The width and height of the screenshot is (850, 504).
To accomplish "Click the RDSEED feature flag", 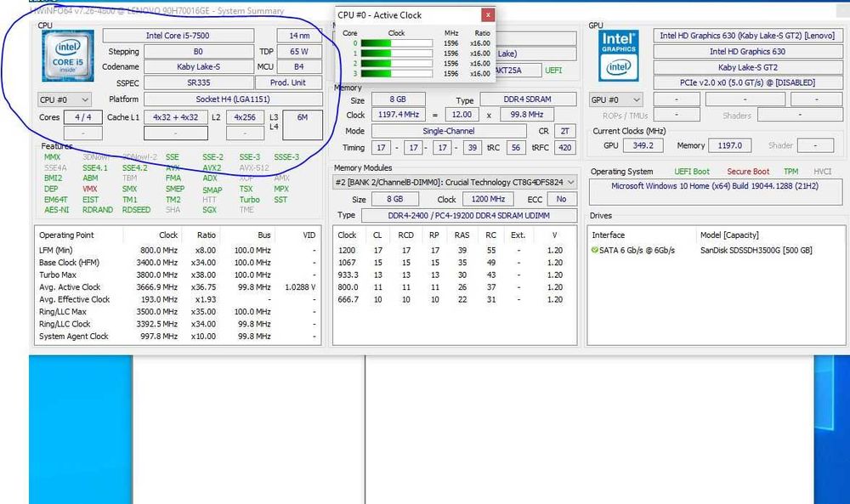I will 136,210.
